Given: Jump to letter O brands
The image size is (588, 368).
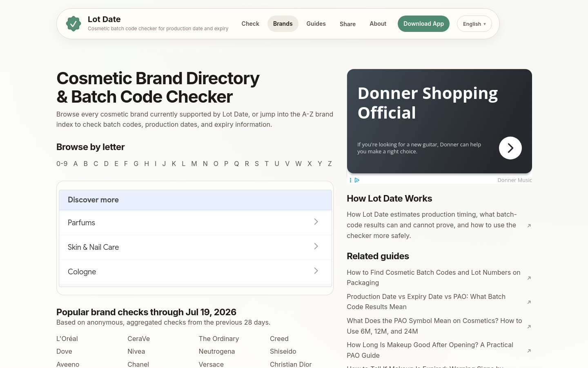Looking at the screenshot, I should [216, 164].
